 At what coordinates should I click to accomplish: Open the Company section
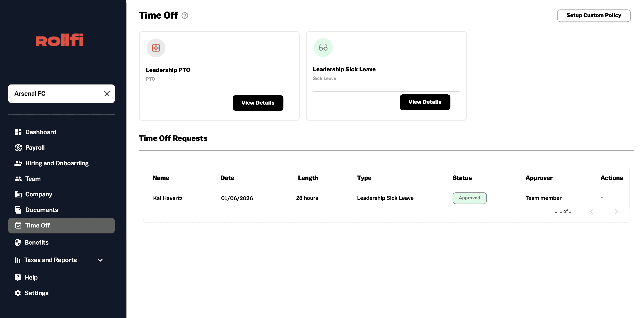coord(38,194)
